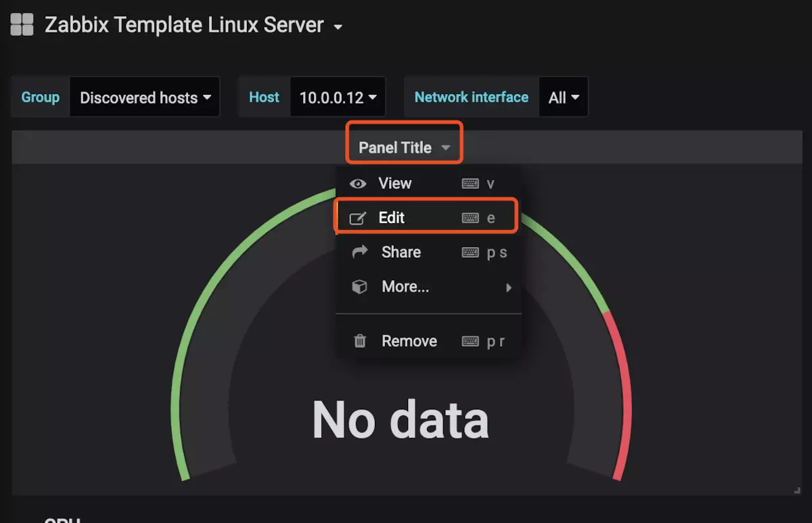The height and width of the screenshot is (523, 812).
Task: Click the eye icon next to View
Action: tap(359, 183)
